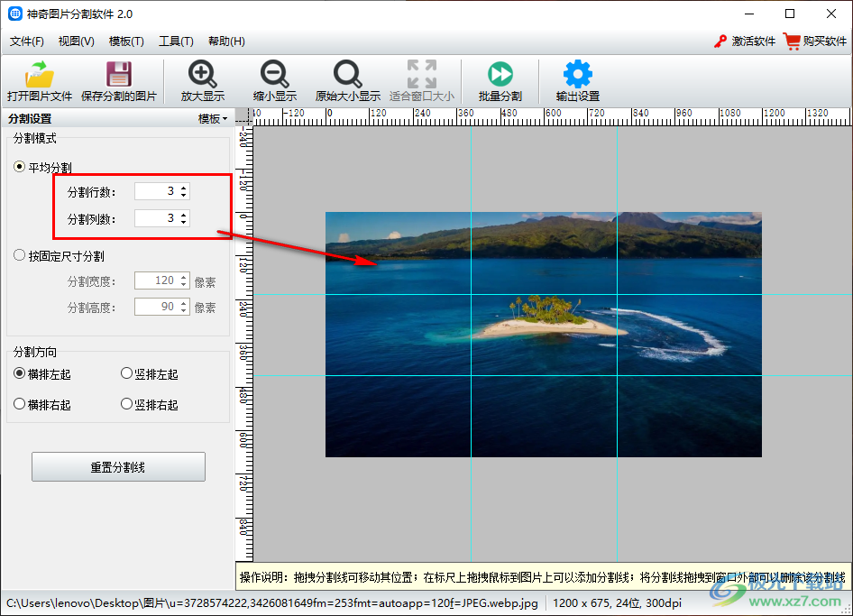Click the 分割方向 group label
This screenshot has width=853, height=616.
pyautogui.click(x=35, y=352)
